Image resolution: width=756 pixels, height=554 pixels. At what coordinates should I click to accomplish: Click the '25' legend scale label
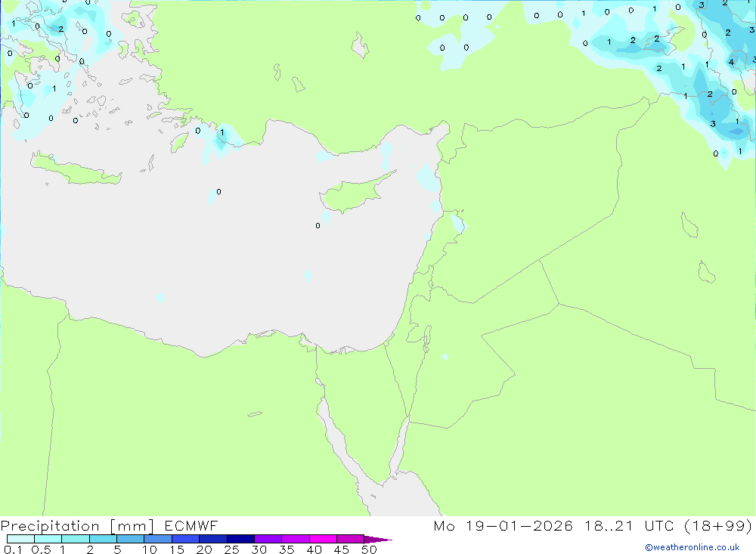point(231,549)
